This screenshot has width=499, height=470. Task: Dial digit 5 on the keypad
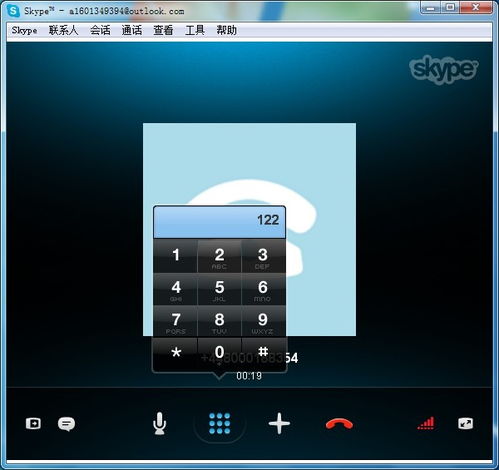[x=219, y=289]
